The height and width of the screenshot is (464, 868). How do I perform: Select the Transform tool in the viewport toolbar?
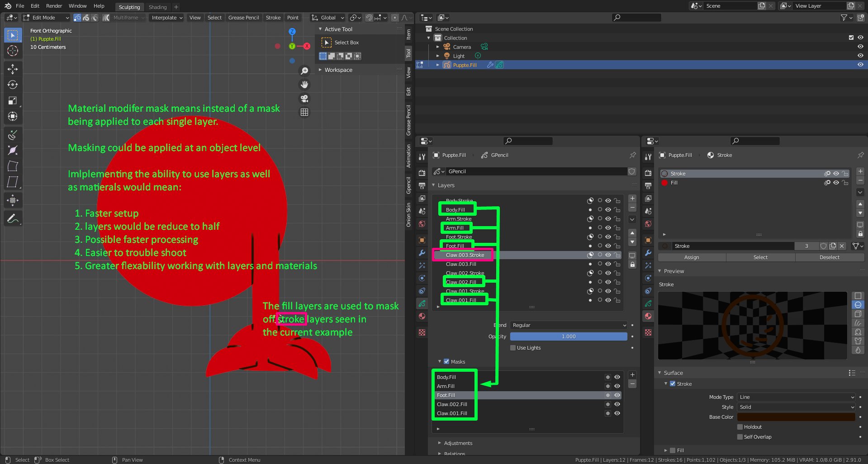click(x=13, y=116)
